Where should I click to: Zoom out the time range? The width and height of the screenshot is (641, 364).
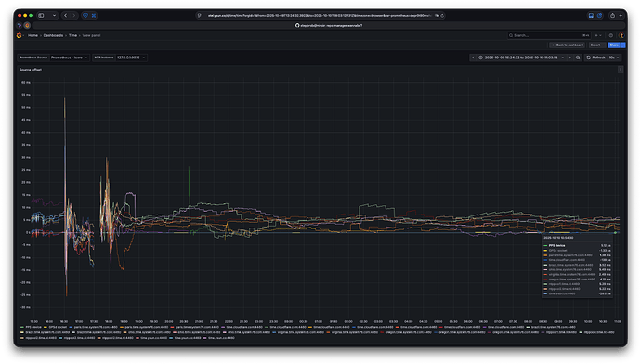pos(578,58)
